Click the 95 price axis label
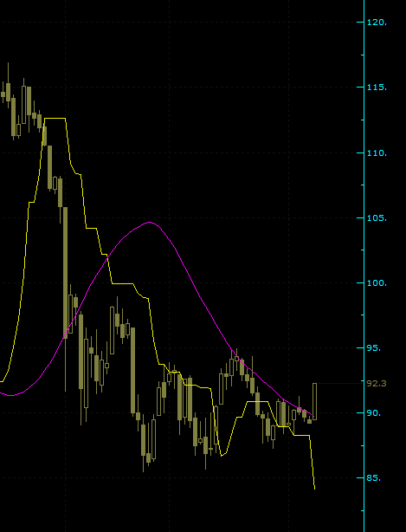This screenshot has width=406, height=532. (x=374, y=348)
